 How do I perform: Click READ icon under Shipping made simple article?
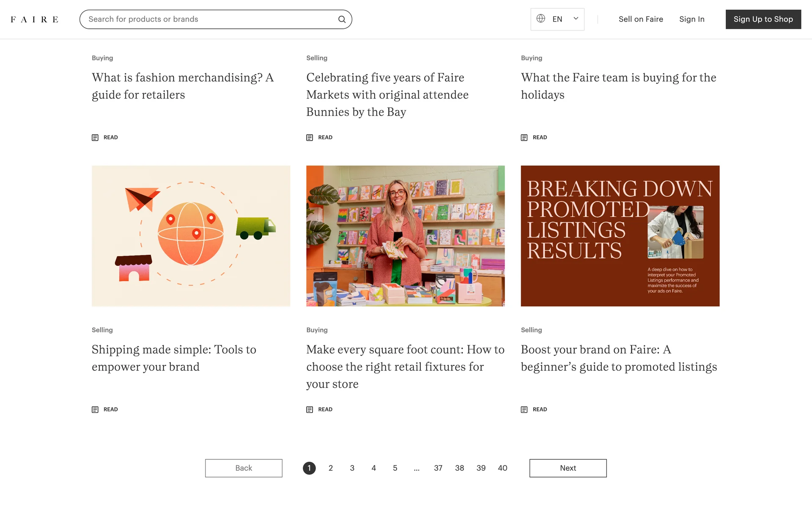(95, 409)
